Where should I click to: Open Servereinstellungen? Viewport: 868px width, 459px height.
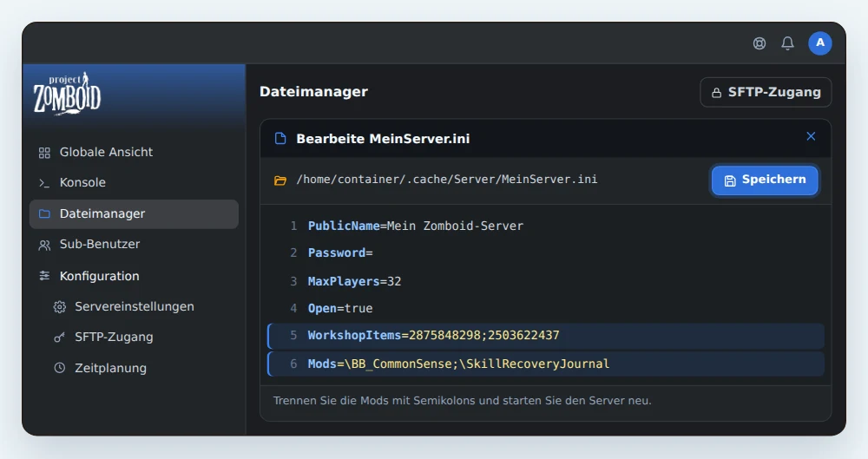coord(134,307)
